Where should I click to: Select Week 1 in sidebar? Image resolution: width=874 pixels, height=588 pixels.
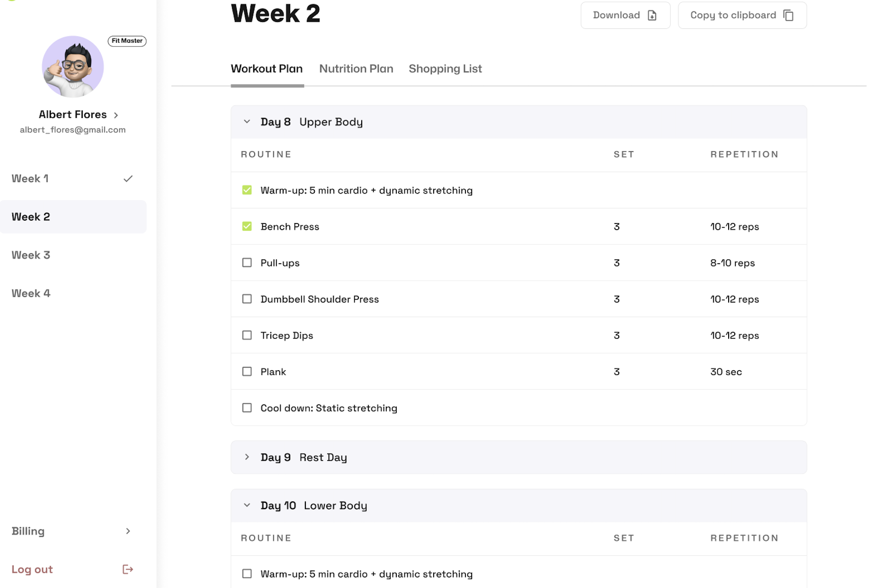coord(73,178)
